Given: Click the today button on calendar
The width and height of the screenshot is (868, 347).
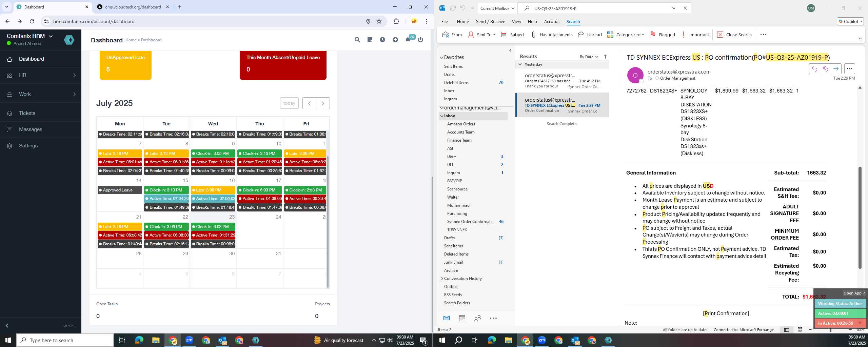Looking at the screenshot, I should (289, 103).
